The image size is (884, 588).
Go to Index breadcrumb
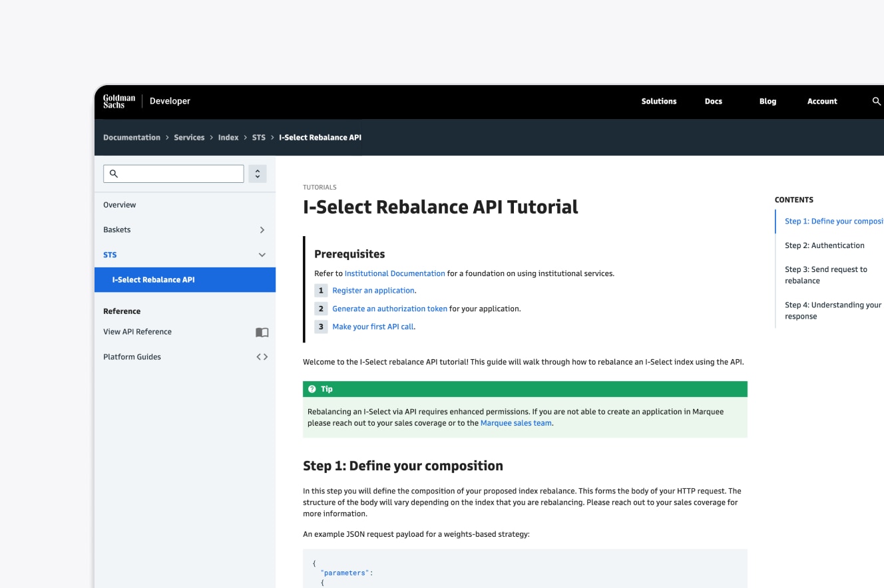point(228,138)
